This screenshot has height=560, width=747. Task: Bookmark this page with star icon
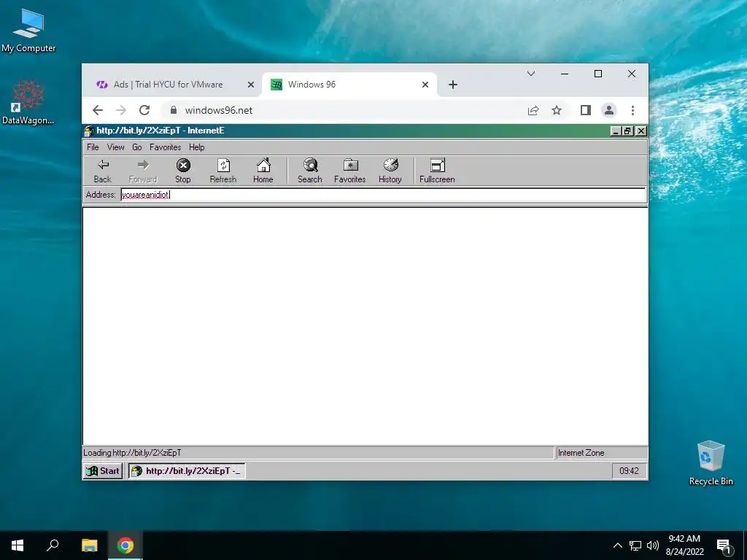click(557, 111)
